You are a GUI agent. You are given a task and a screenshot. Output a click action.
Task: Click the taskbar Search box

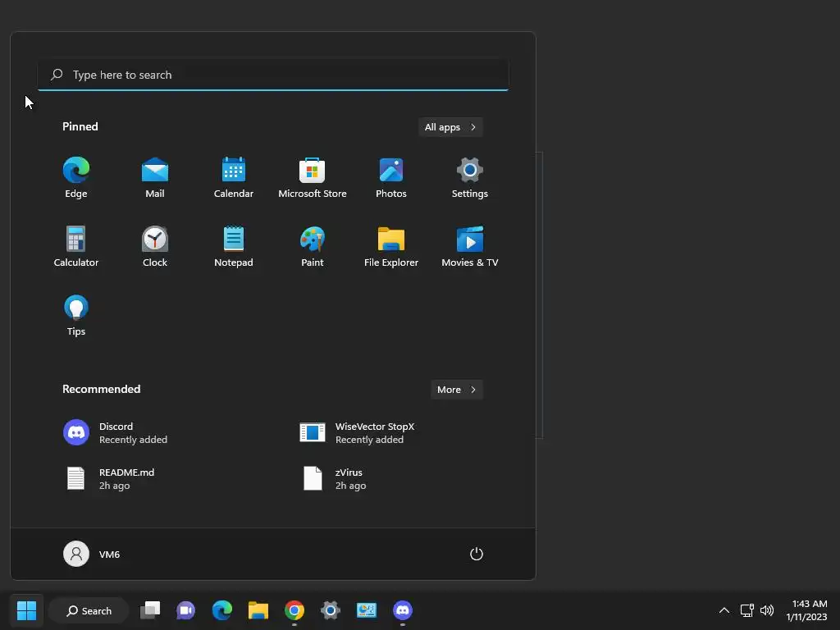[89, 610]
